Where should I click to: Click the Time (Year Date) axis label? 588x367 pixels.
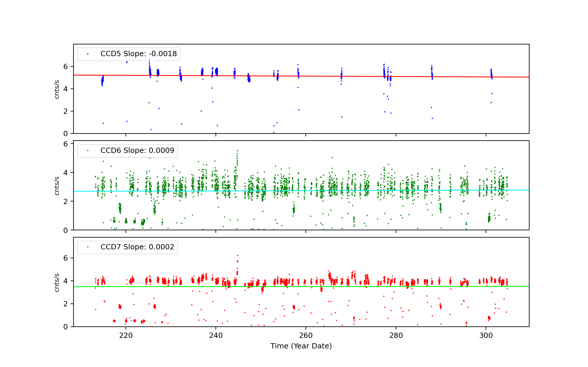[301, 346]
